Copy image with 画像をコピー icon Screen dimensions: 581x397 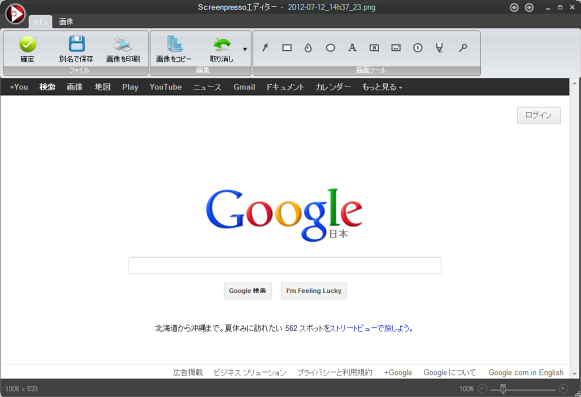pyautogui.click(x=173, y=49)
